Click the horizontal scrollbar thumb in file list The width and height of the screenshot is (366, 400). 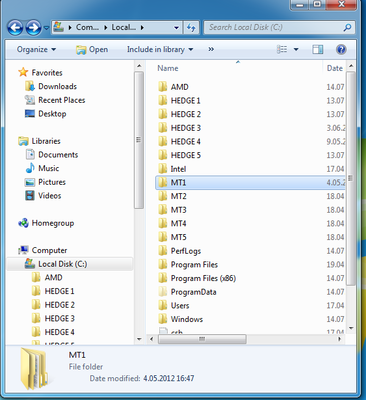[202, 339]
